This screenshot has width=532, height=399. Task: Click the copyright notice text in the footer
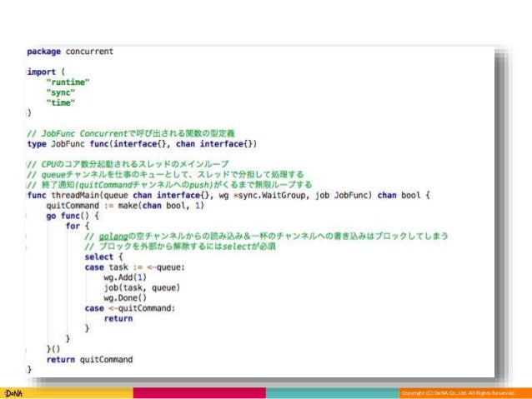pos(458,393)
